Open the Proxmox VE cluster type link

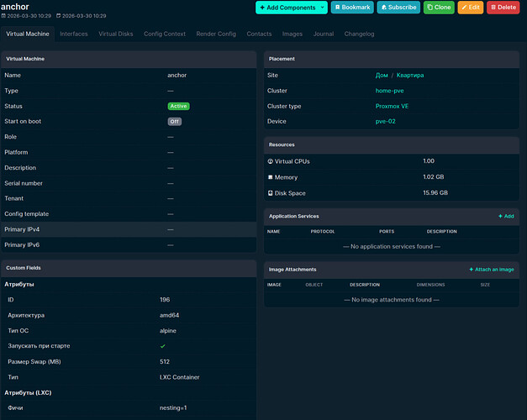pos(392,106)
